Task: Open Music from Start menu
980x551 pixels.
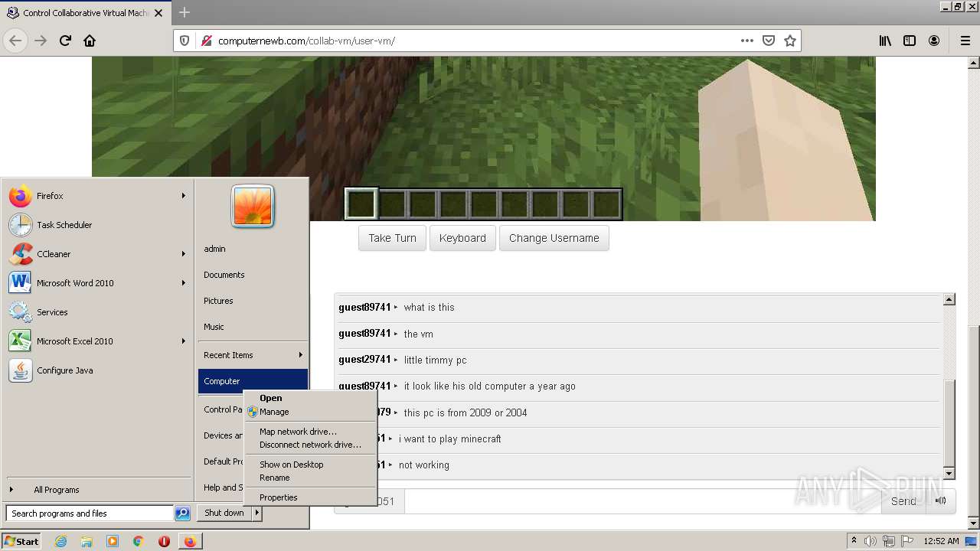Action: pyautogui.click(x=253, y=327)
